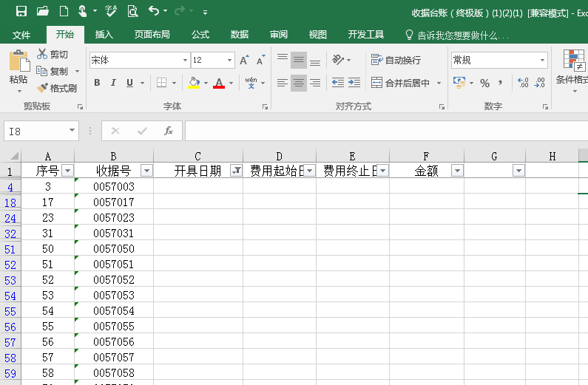Decrease indent in alignment group
Image resolution: width=588 pixels, height=385 pixels.
338,83
